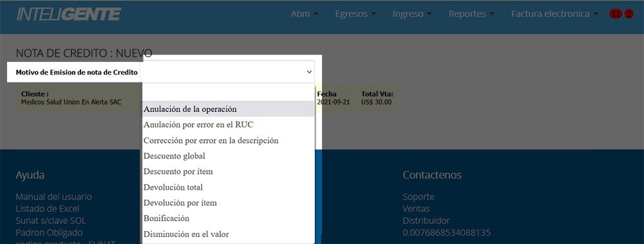Click the Contactenos footer heading
Image resolution: width=644 pixels, height=244 pixels.
(432, 175)
